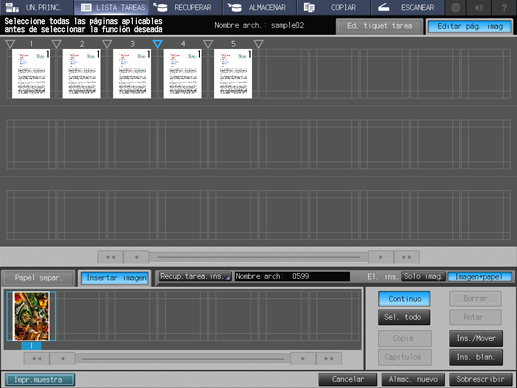Select insertion triangle marker after page 5
Viewport: 517px width, 388px height.
(x=258, y=44)
